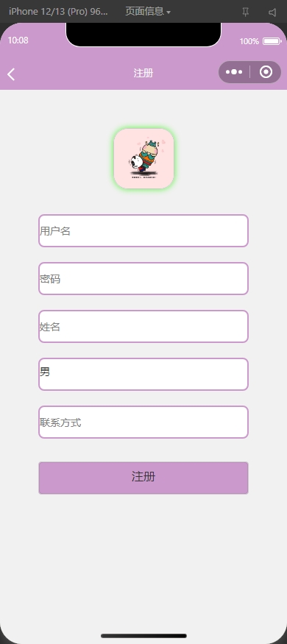Screen dimensions: 287x644
Task: Click the 注册 page title
Action: pyautogui.click(x=143, y=73)
